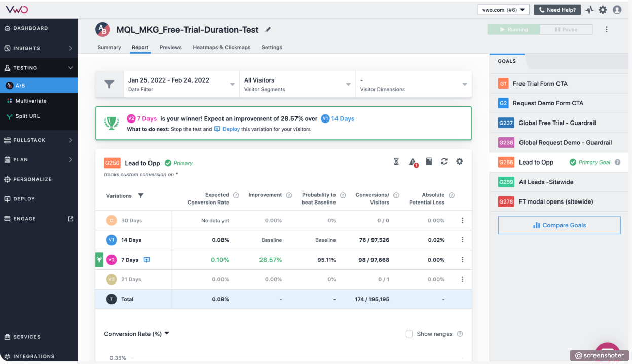The width and height of the screenshot is (632, 364).
Task: Enable the Show ranges checkbox
Action: 409,334
